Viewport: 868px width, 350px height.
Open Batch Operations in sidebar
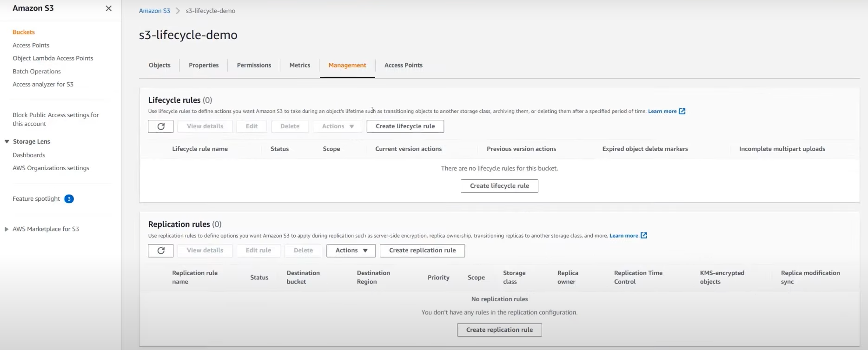(x=37, y=72)
